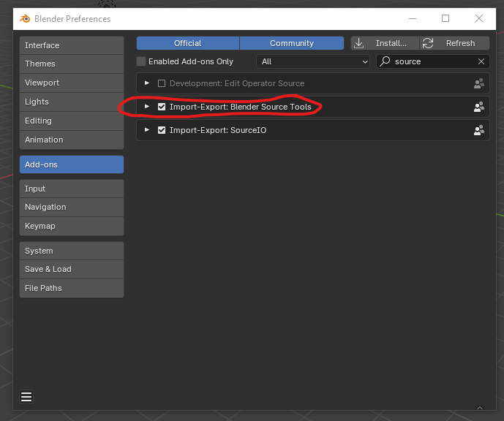
Task: Disable the Blender Source Tools add-on
Action: 162,107
